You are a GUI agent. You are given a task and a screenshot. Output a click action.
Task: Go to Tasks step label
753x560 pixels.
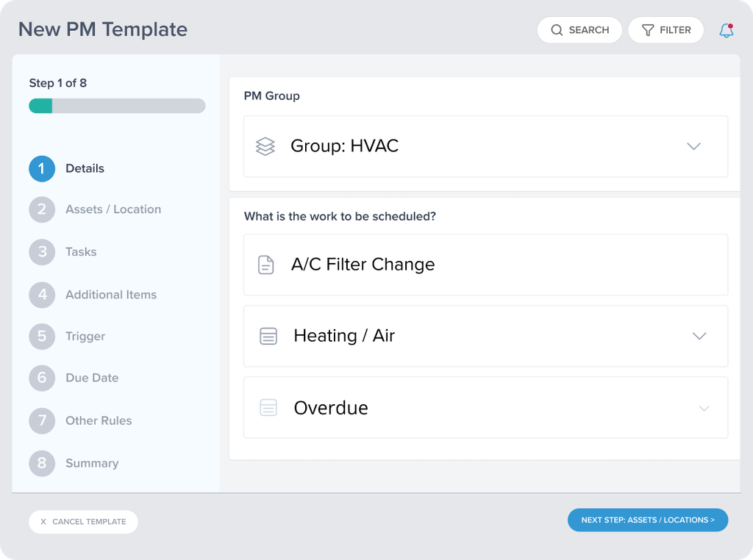click(x=81, y=252)
